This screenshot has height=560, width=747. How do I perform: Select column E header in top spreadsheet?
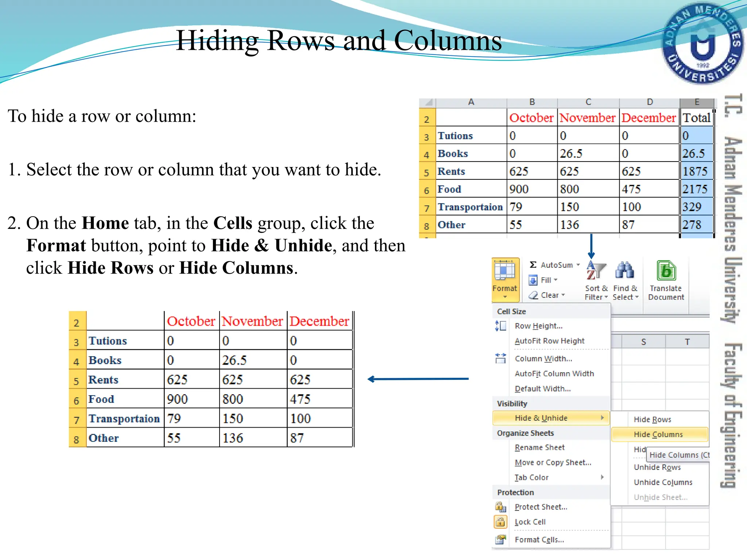[697, 102]
